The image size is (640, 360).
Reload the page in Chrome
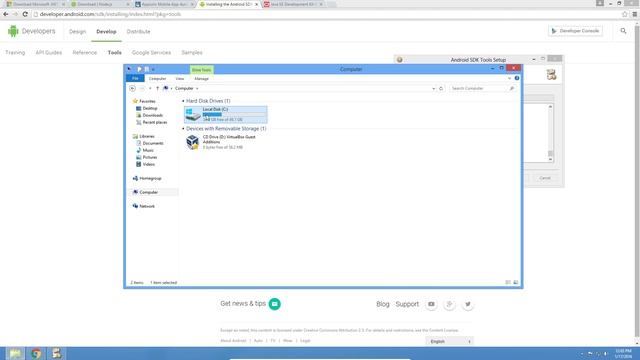tap(25, 14)
